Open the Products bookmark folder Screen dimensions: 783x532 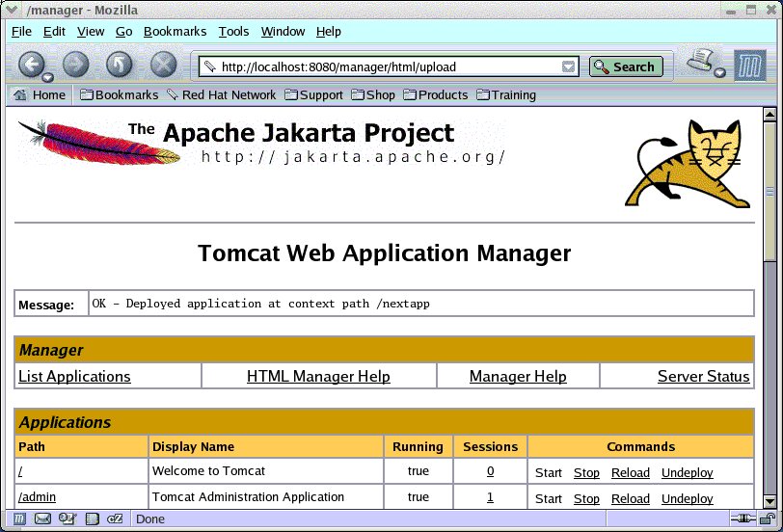click(436, 94)
